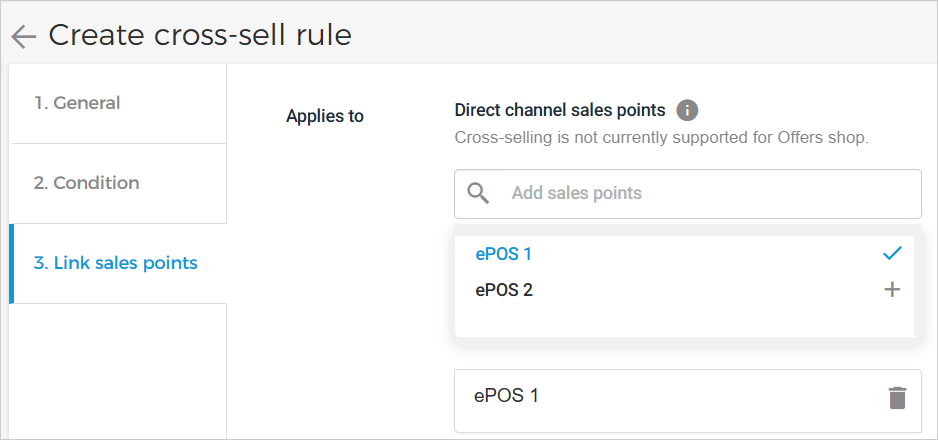
Task: Click the Create cross-sell rule page title
Action: (x=200, y=36)
